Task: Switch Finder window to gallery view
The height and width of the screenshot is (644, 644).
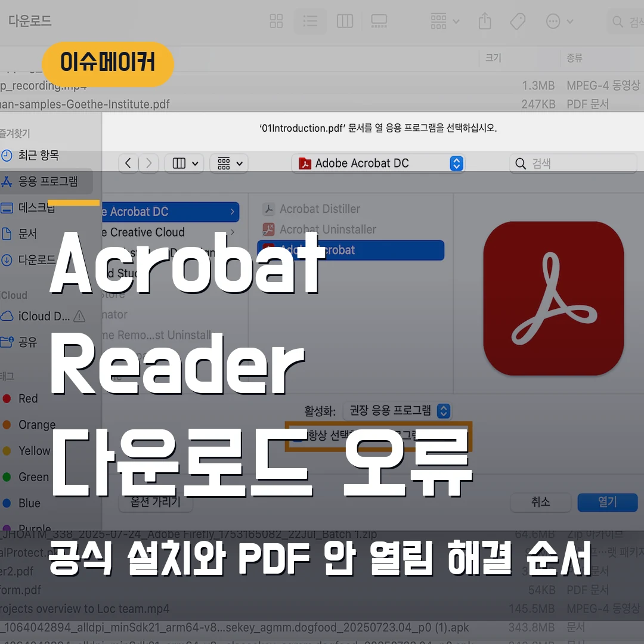Action: 379,21
